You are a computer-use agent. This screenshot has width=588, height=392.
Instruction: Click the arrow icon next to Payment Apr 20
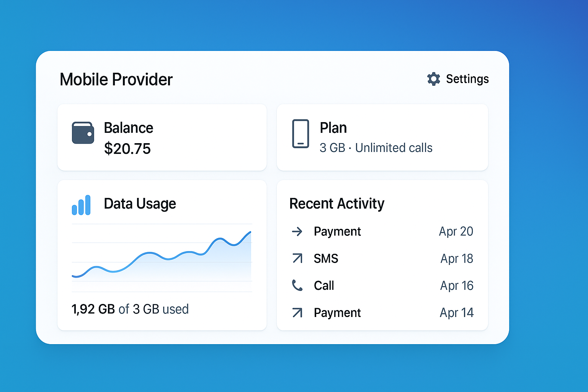click(x=297, y=231)
